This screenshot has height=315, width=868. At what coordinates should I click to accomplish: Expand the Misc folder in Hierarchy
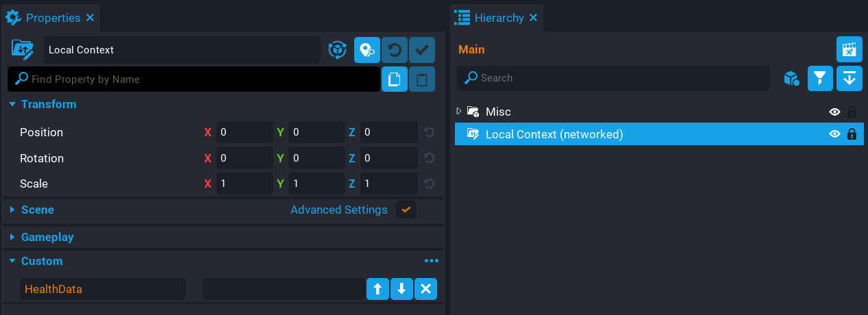[x=459, y=111]
